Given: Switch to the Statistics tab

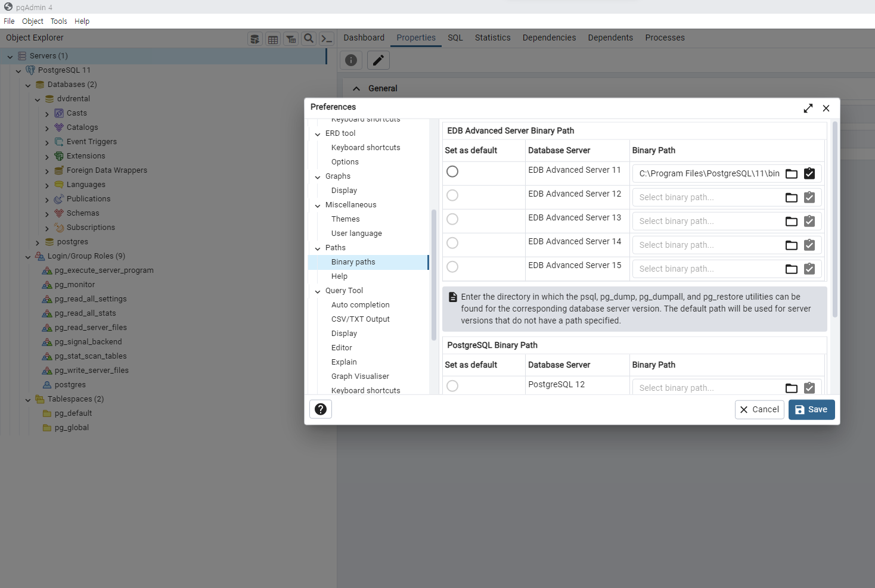Looking at the screenshot, I should [x=493, y=38].
